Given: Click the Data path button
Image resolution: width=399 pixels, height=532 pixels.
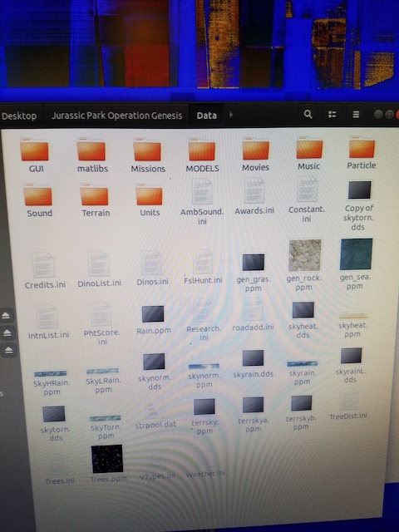Looking at the screenshot, I should coord(207,116).
